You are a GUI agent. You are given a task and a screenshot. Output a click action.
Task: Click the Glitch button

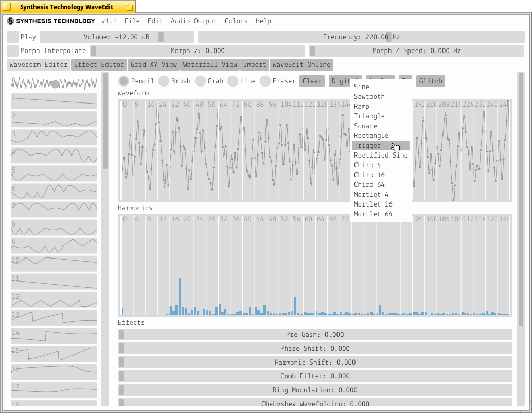click(431, 81)
